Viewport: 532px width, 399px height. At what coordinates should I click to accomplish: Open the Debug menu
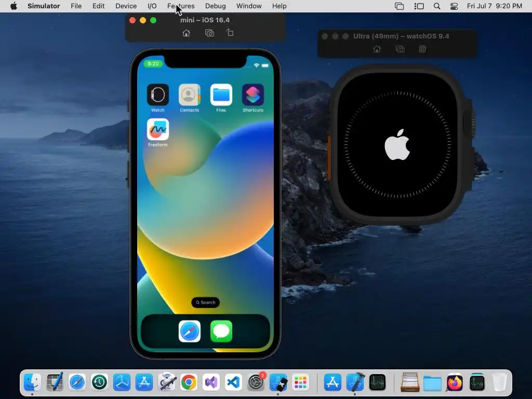click(x=216, y=6)
